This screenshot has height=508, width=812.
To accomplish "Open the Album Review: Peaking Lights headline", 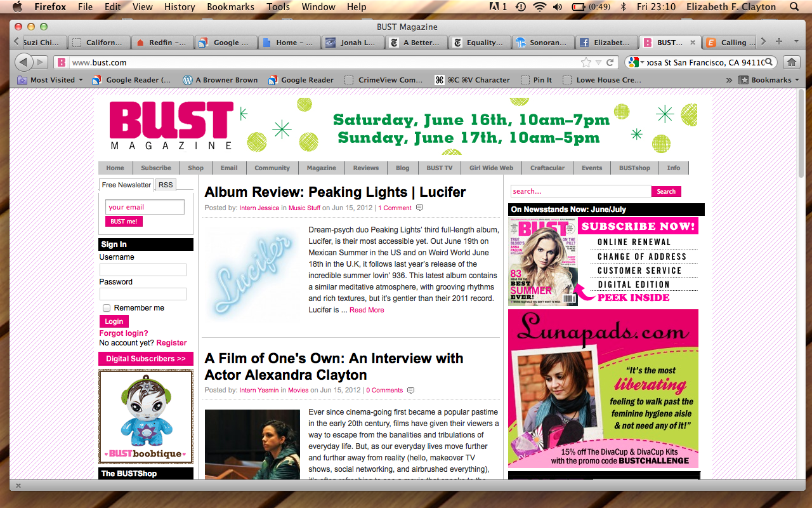I will click(335, 192).
